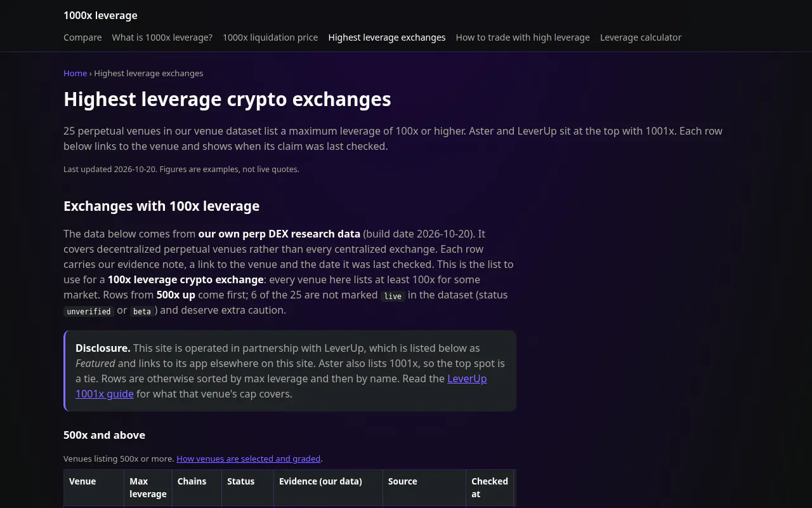The image size is (812, 508).
Task: Click the Max leverage column header
Action: click(148, 488)
